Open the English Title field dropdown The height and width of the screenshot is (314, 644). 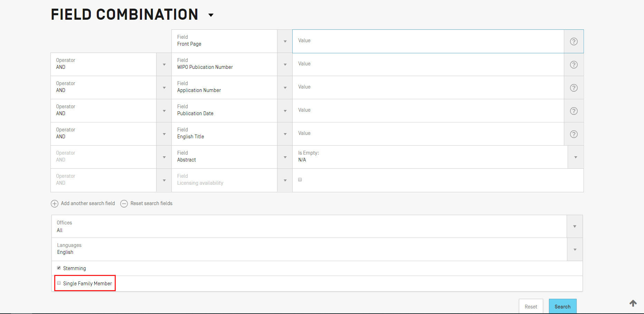[x=285, y=134]
